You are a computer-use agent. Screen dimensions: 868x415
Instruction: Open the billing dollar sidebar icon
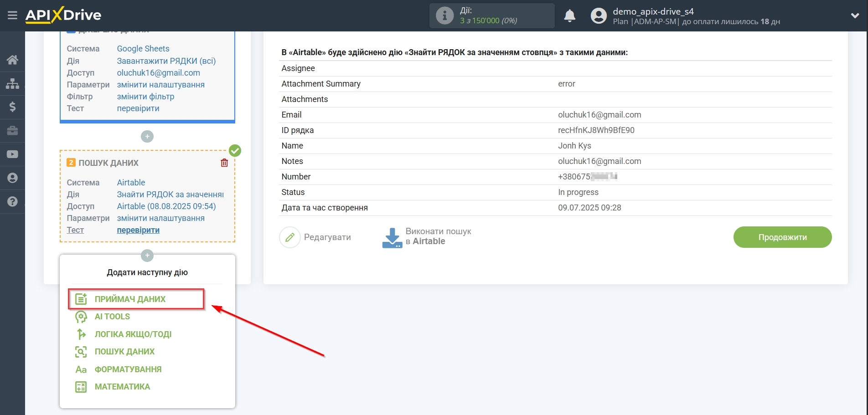[12, 107]
